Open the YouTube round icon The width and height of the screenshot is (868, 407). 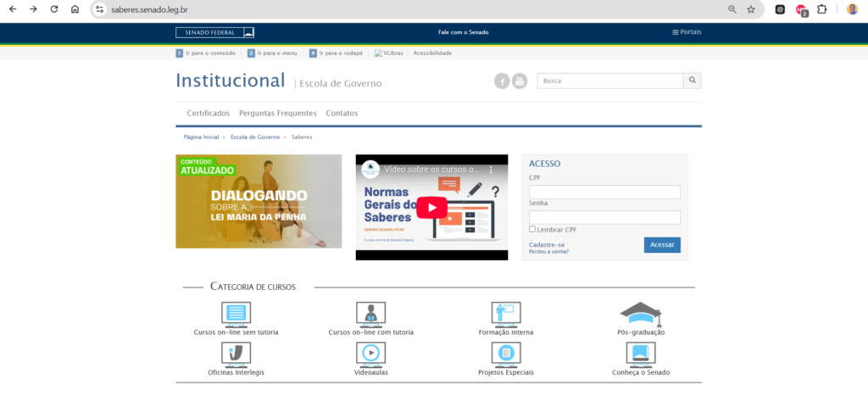coord(520,81)
